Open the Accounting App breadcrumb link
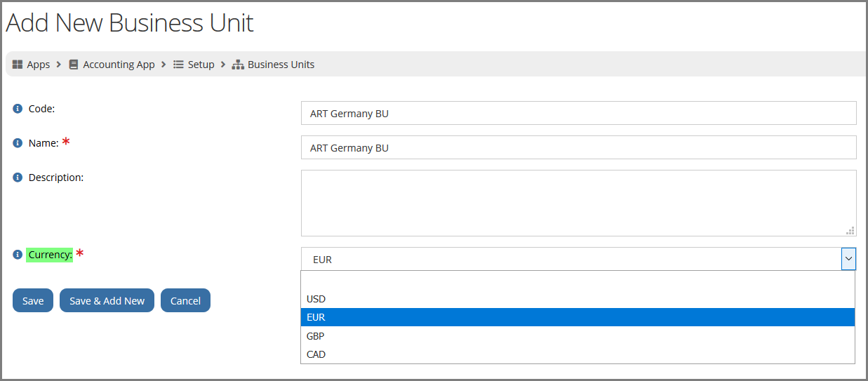 coord(119,65)
